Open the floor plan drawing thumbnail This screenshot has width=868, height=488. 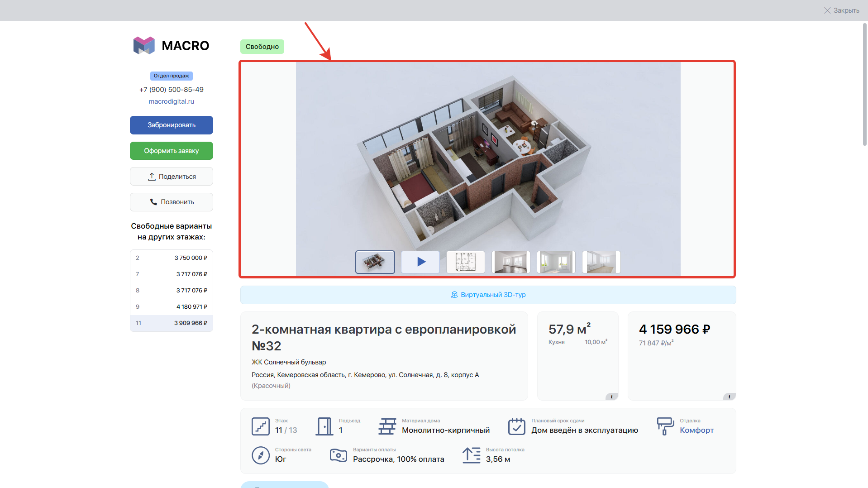[466, 262]
